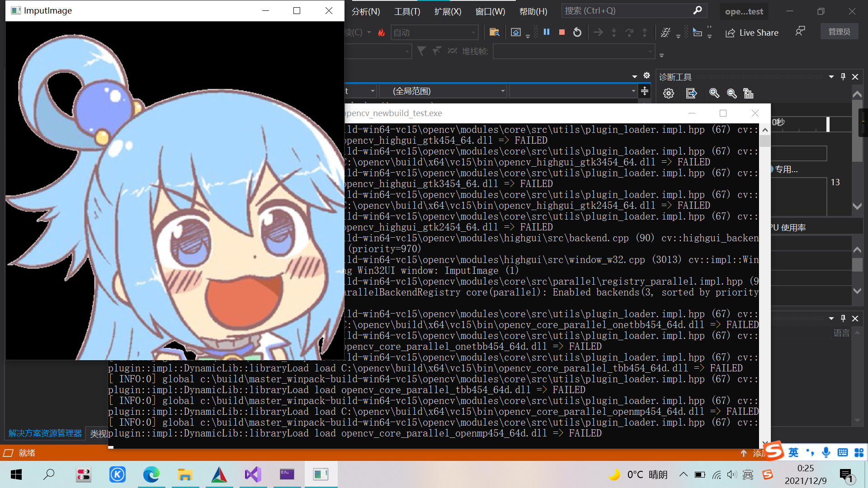Stop debugging with the red square
The width and height of the screenshot is (868, 488).
coord(562,32)
